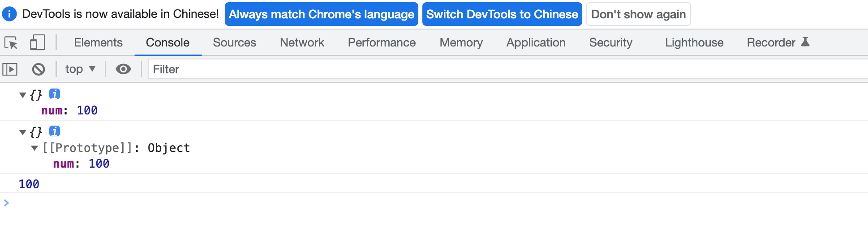
Task: Open the Recorder tab
Action: [x=778, y=42]
